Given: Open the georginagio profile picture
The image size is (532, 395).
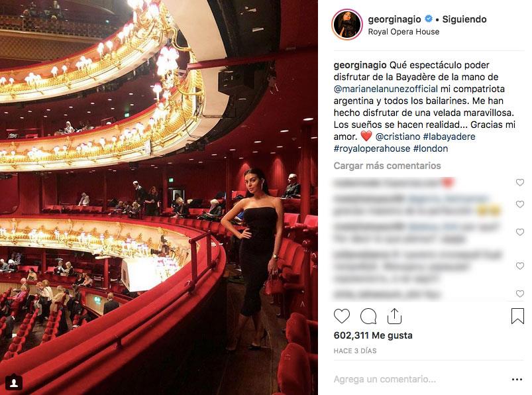Looking at the screenshot, I should pos(346,25).
